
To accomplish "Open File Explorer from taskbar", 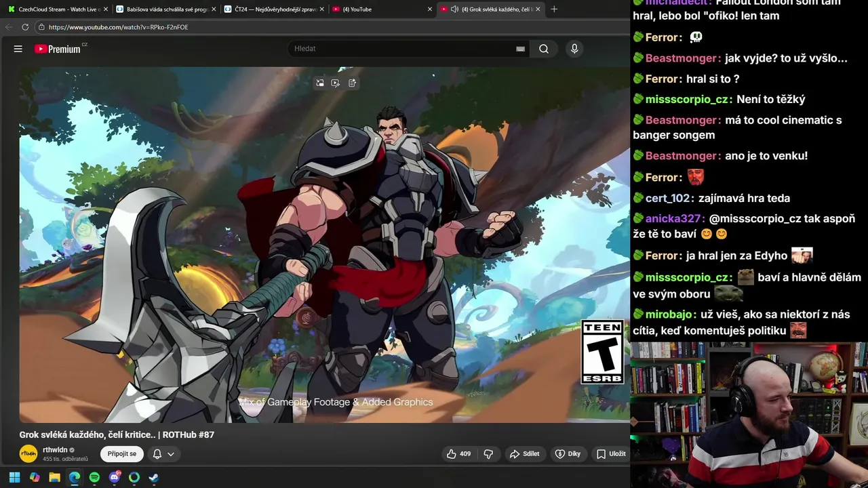I will [54, 477].
